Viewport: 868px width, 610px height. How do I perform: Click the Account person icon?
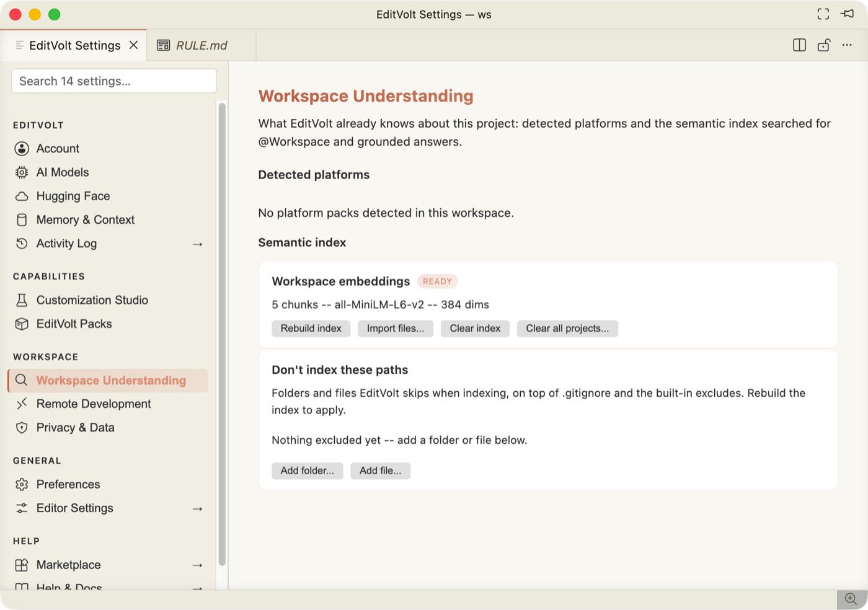(22, 149)
